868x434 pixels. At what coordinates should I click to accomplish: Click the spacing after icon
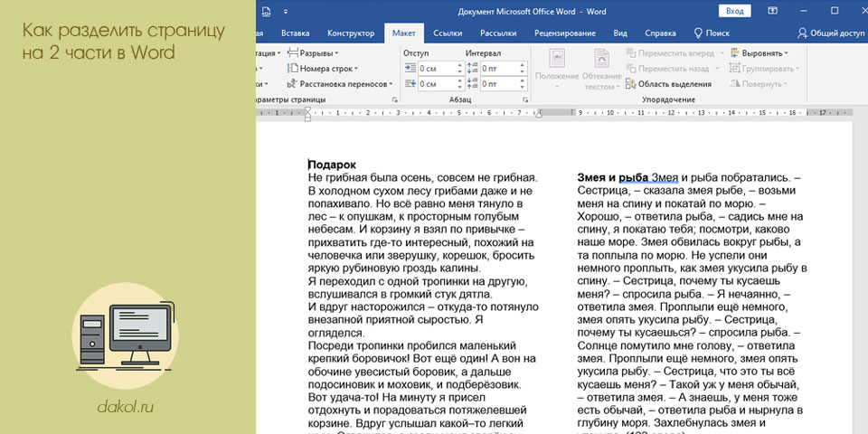coord(472,83)
